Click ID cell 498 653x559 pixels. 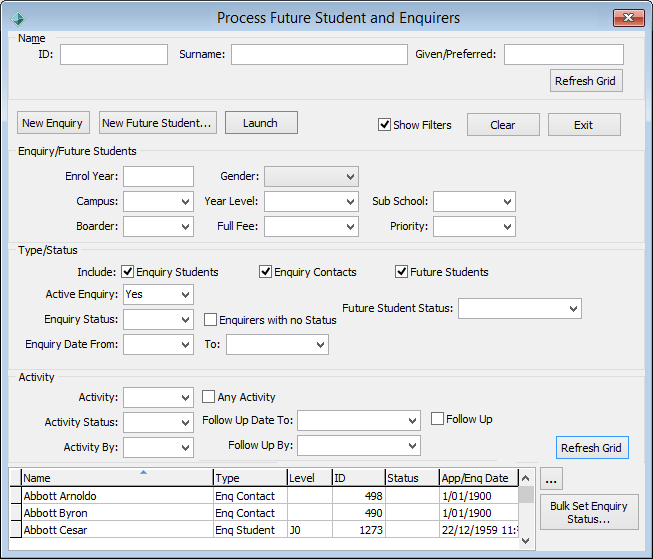point(359,496)
